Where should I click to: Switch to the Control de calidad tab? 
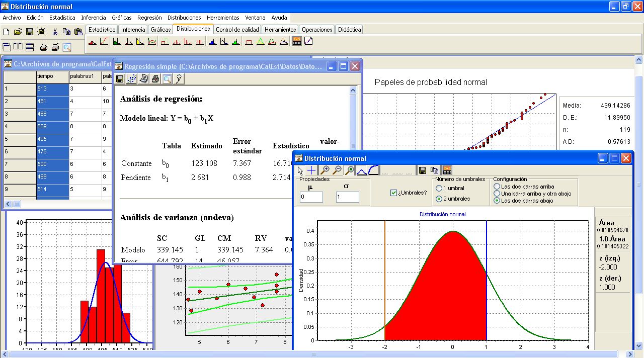click(237, 30)
